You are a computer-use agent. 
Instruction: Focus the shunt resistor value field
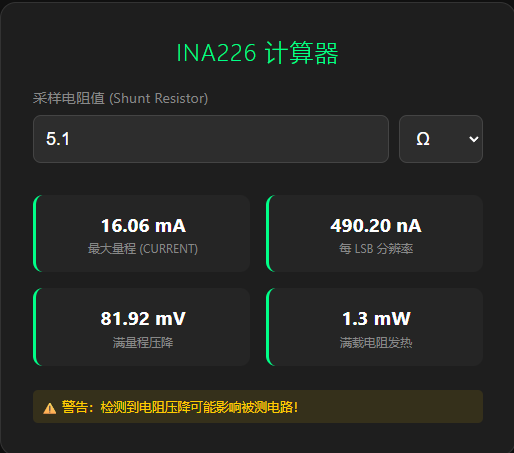211,139
